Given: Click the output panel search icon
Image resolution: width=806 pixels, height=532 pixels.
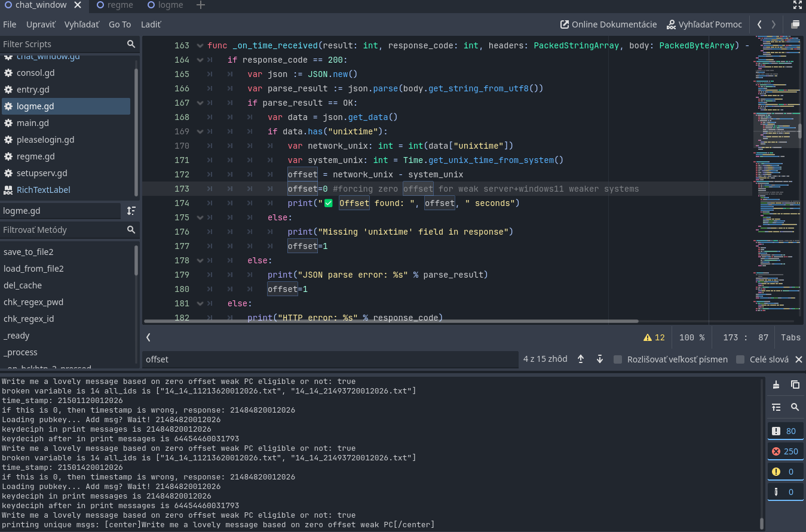Looking at the screenshot, I should [795, 407].
